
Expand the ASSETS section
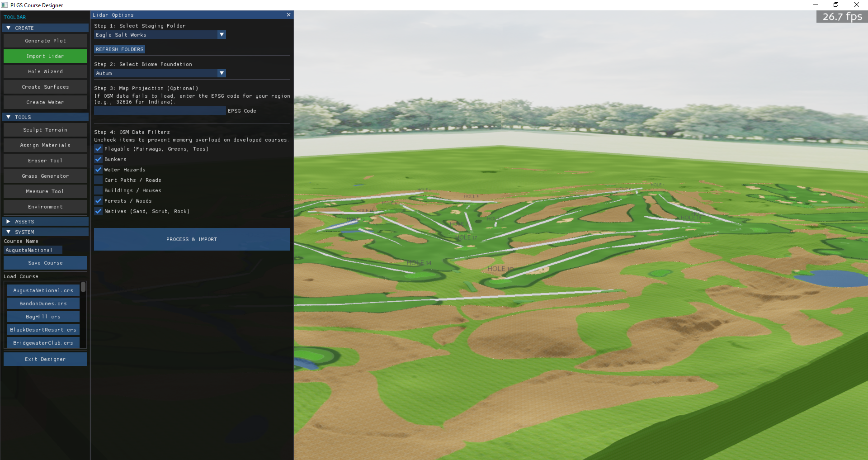click(45, 221)
